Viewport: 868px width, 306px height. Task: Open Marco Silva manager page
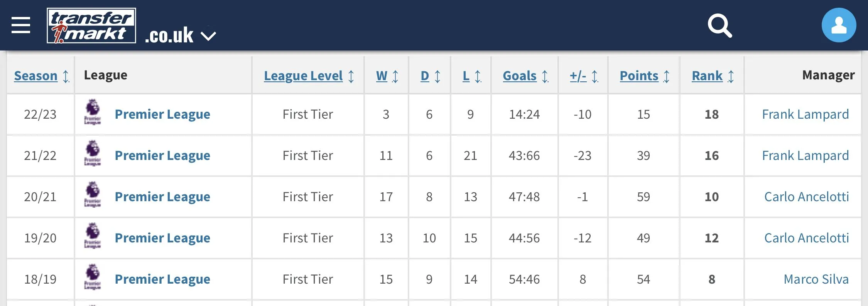coord(816,279)
